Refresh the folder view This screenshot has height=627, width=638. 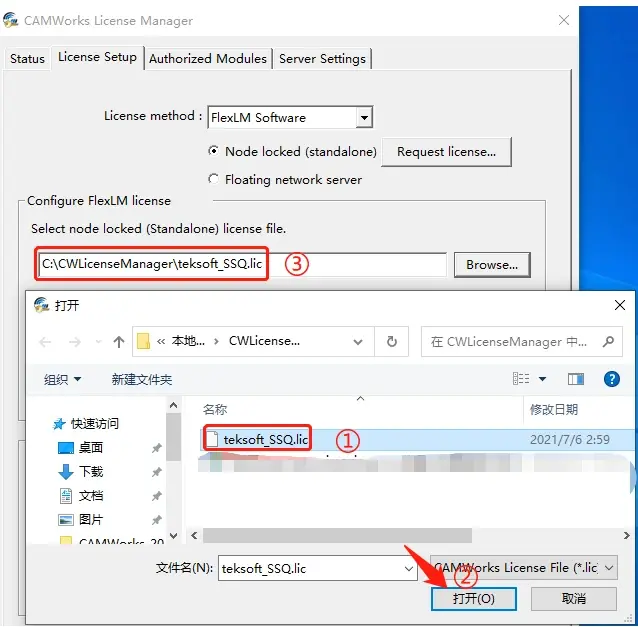391,341
